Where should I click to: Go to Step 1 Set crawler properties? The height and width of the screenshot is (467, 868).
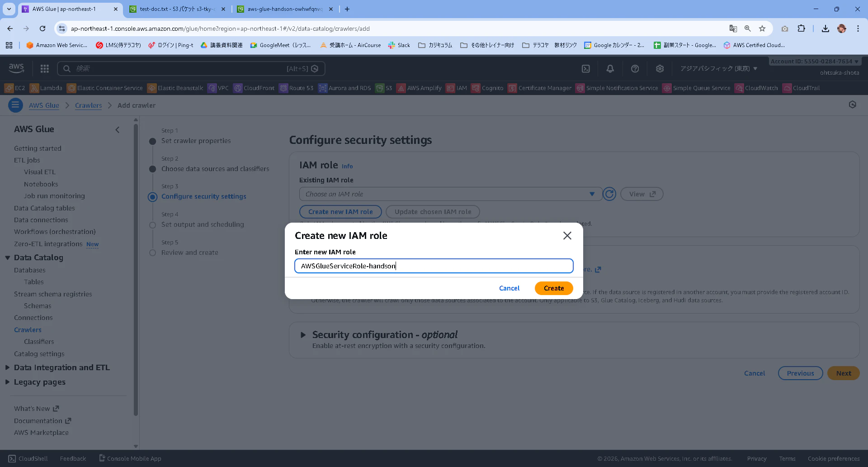click(196, 141)
